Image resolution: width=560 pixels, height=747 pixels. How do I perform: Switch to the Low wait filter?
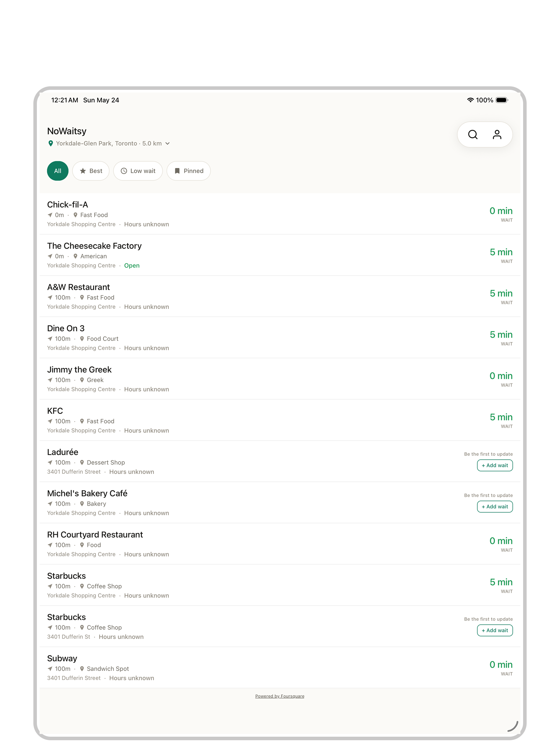point(138,171)
